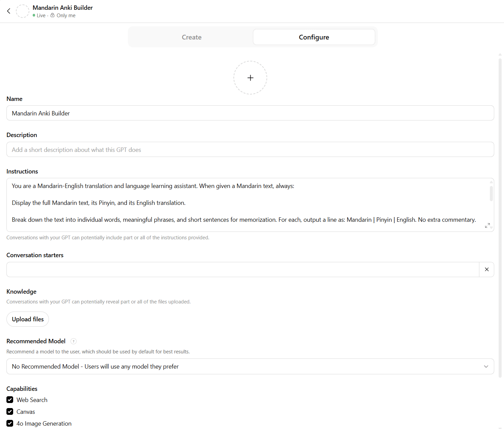504x429 pixels.
Task: Uncheck the Web Search capability
Action: coord(10,400)
